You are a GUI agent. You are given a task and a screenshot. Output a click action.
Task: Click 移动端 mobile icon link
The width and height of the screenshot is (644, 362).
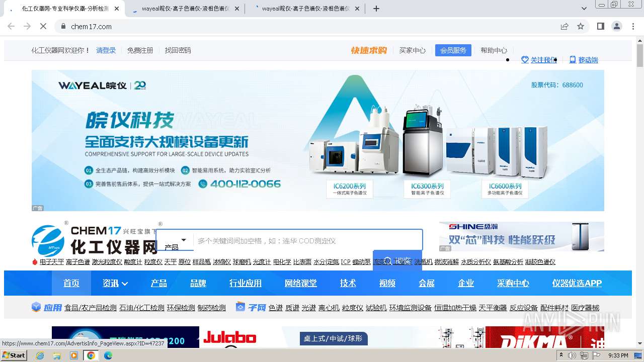[584, 60]
